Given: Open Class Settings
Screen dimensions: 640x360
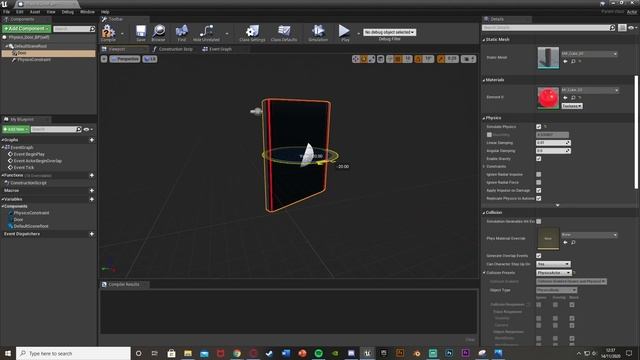Looking at the screenshot, I should pos(252,33).
